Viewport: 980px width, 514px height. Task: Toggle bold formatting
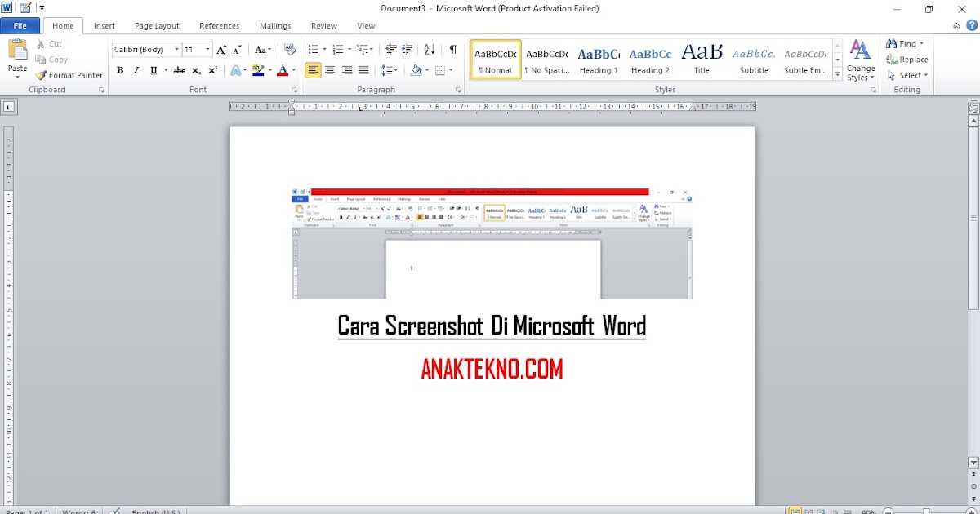click(119, 70)
